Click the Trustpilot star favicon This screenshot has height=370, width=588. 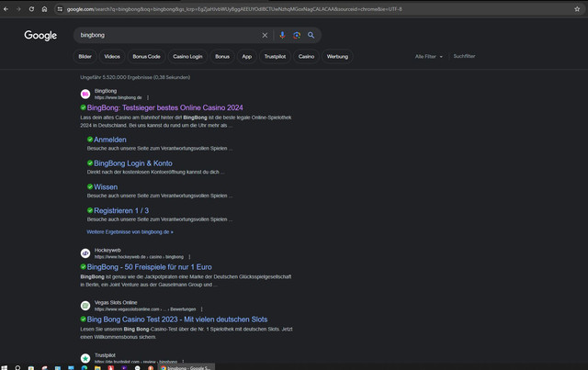pyautogui.click(x=85, y=358)
